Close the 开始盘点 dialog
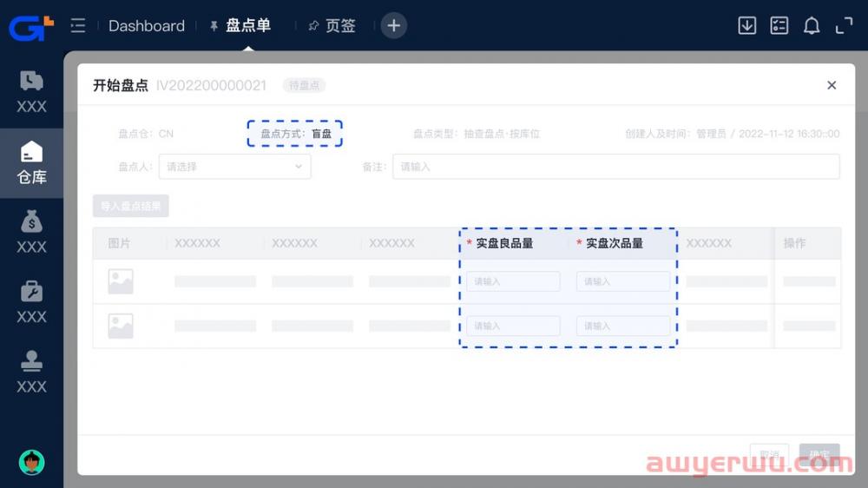This screenshot has width=868, height=488. (x=832, y=85)
